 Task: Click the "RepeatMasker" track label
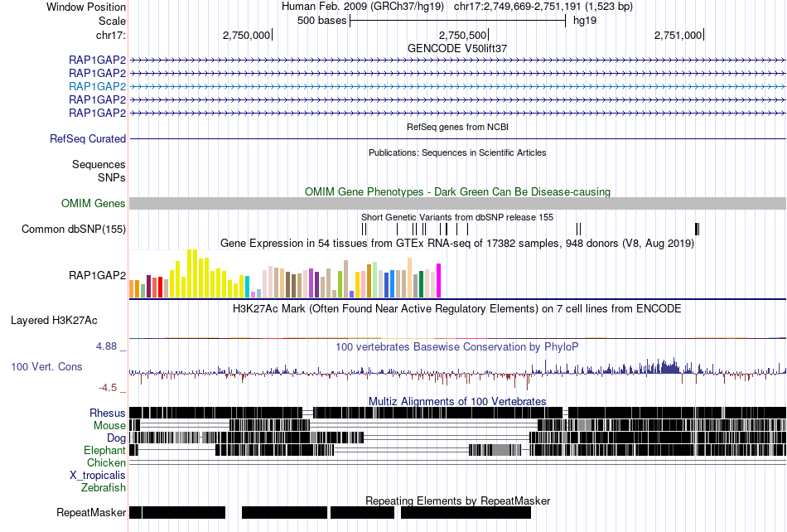pos(91,512)
